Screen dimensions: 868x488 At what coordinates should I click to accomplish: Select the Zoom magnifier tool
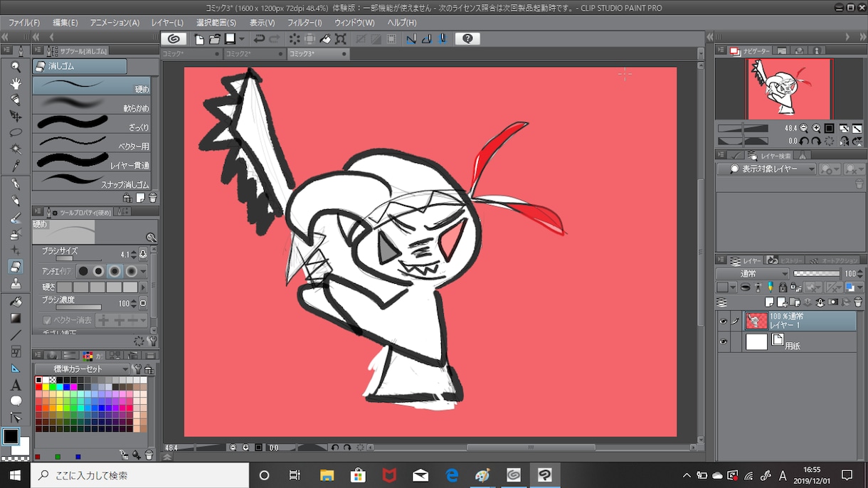point(16,67)
